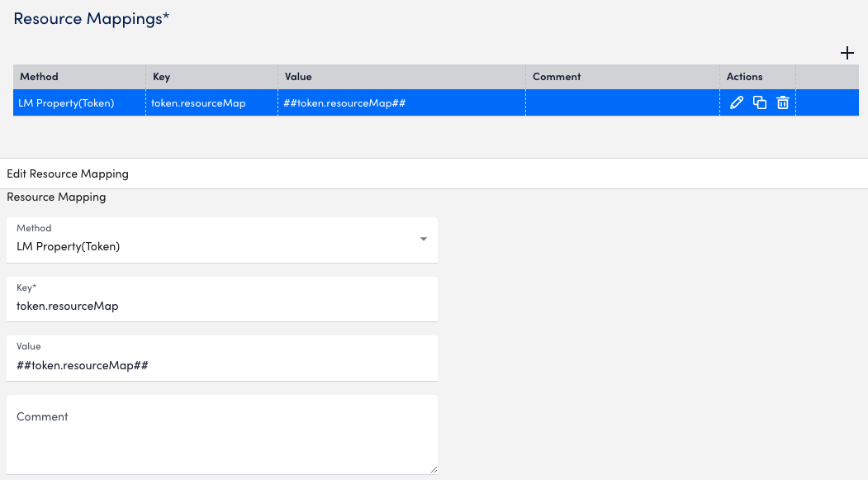
Task: Clone the token.resourceMap row with copy icon
Action: (760, 103)
